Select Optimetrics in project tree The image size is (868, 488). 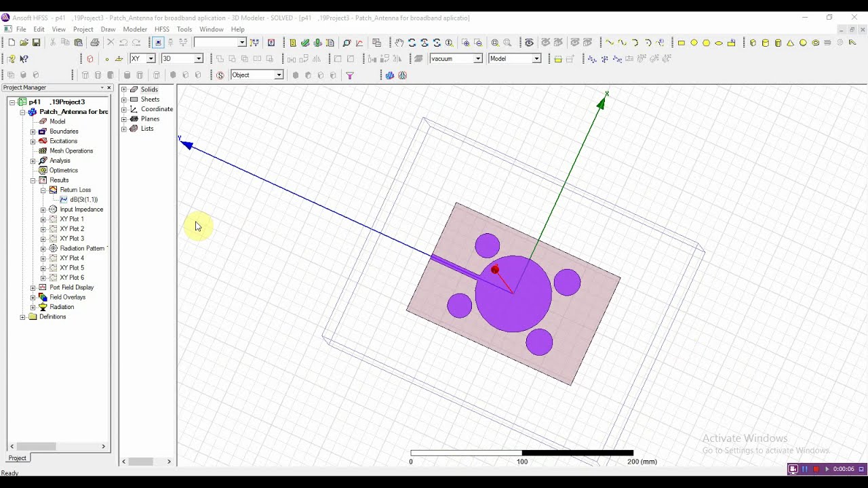click(64, 171)
